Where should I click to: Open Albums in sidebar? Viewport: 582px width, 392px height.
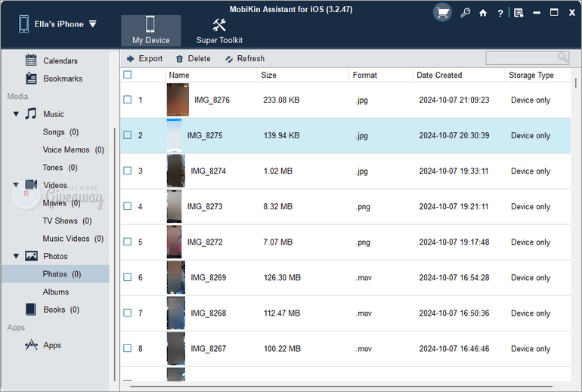pyautogui.click(x=56, y=292)
